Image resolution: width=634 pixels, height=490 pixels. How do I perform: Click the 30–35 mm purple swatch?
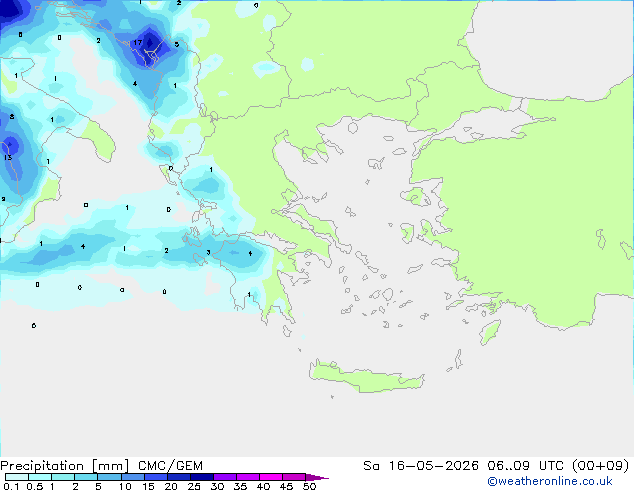tap(224, 477)
